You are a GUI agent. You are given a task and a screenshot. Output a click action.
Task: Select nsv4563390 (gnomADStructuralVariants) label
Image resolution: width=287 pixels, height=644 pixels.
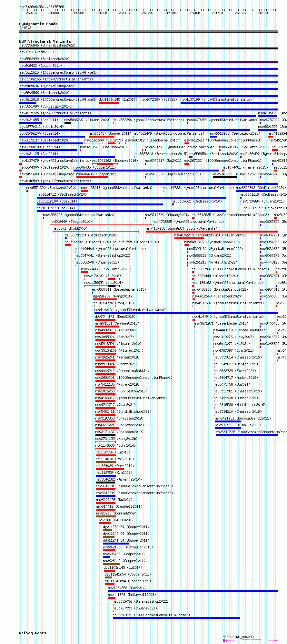[x=148, y=120]
